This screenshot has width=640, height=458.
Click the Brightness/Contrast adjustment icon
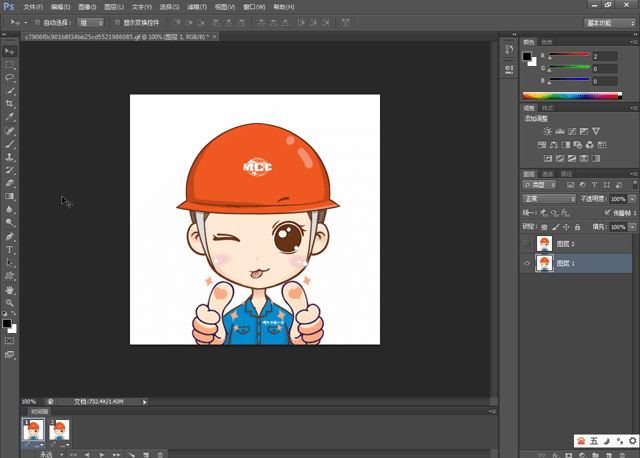(547, 131)
